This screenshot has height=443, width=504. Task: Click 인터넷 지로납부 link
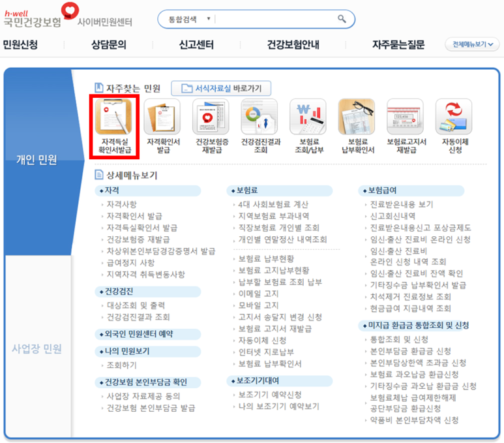point(266,352)
